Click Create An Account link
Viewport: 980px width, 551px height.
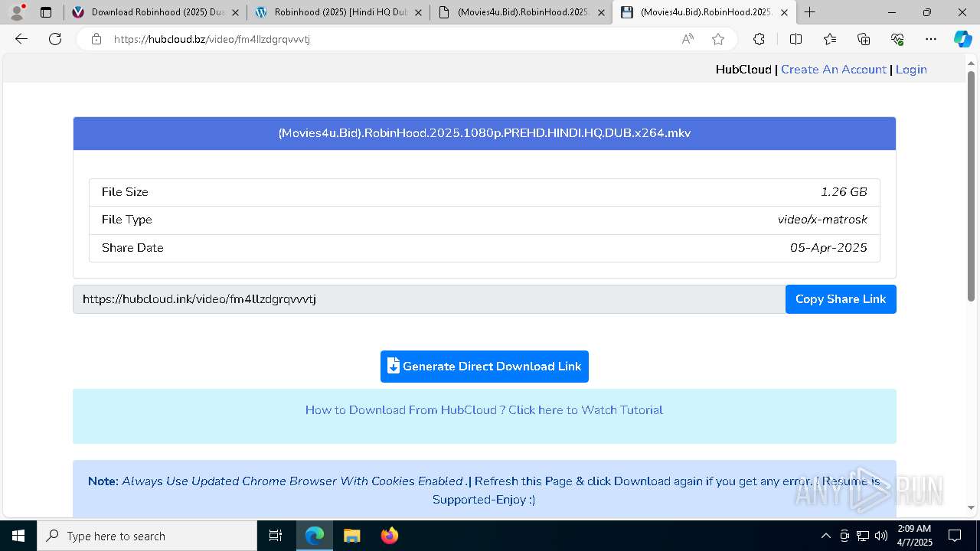click(x=834, y=70)
